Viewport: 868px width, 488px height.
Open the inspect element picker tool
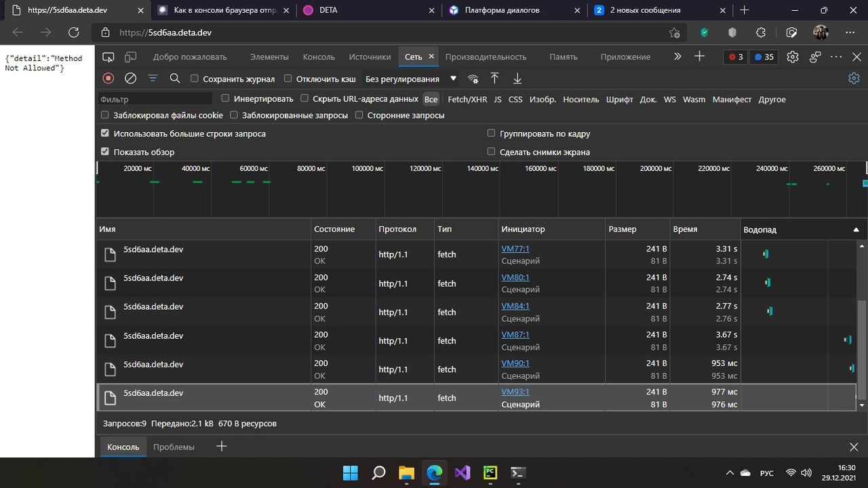tap(108, 57)
